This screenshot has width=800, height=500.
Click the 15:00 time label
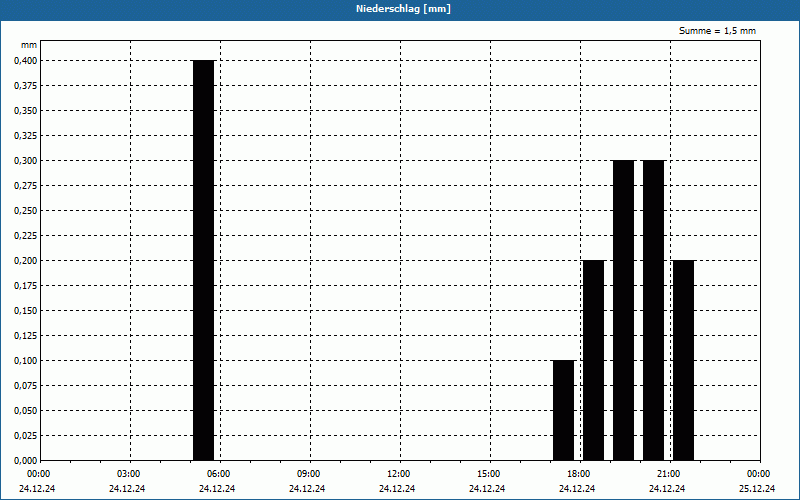tap(489, 474)
